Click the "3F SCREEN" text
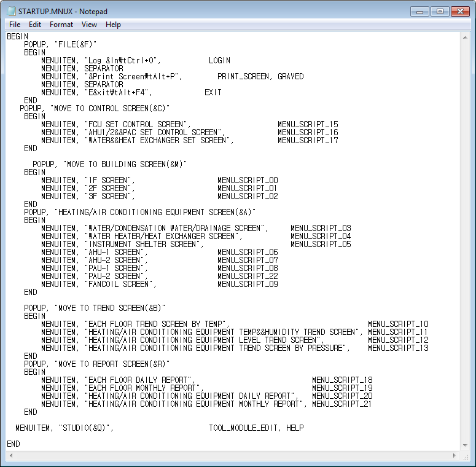Viewport: 476px width, 467px height. [x=107, y=196]
